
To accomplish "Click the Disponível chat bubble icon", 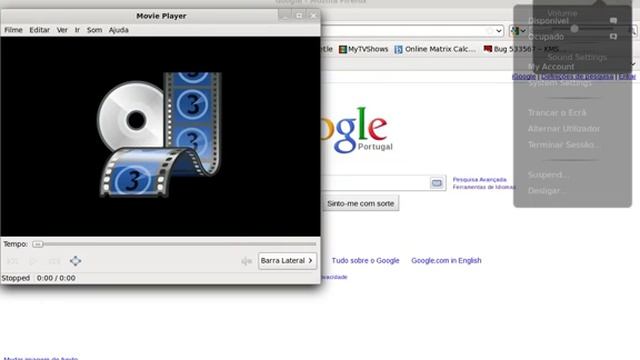I will [x=613, y=20].
